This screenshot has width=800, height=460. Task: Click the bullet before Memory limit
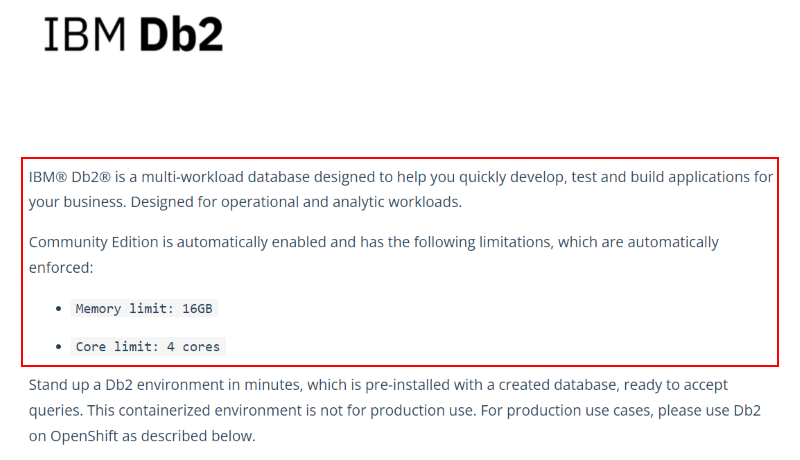pos(59,309)
